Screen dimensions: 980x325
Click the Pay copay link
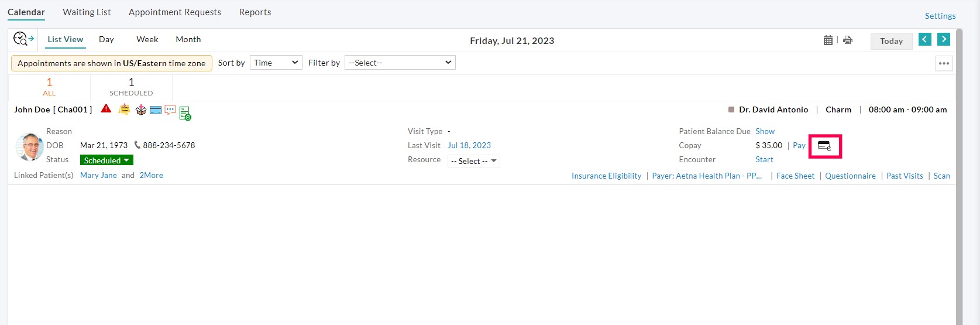tap(799, 145)
